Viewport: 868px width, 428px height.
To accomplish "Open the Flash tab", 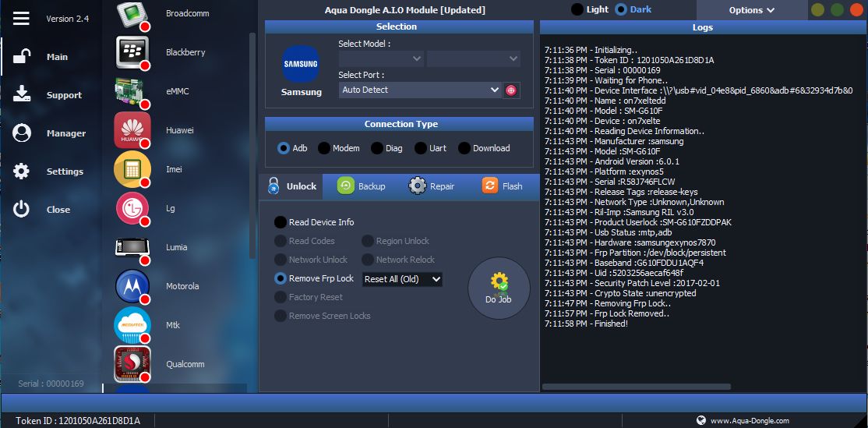I will click(x=503, y=186).
